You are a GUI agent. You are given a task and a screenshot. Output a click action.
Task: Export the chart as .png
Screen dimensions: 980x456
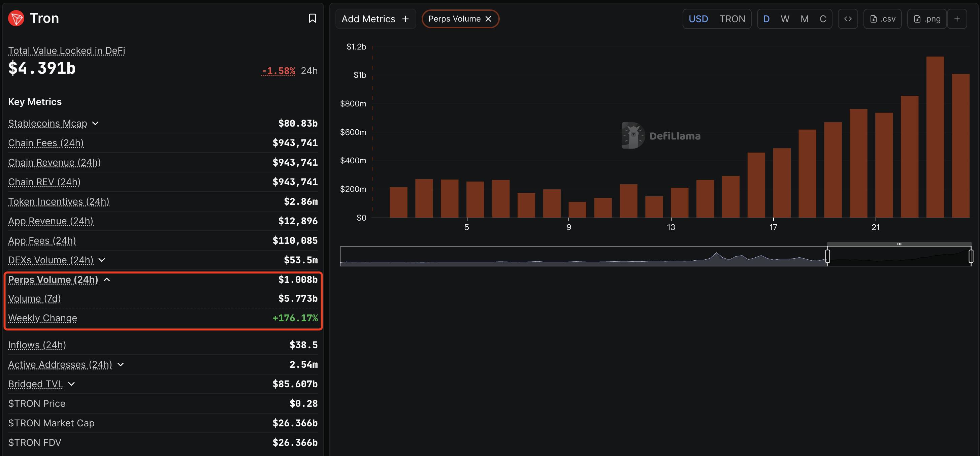click(927, 19)
